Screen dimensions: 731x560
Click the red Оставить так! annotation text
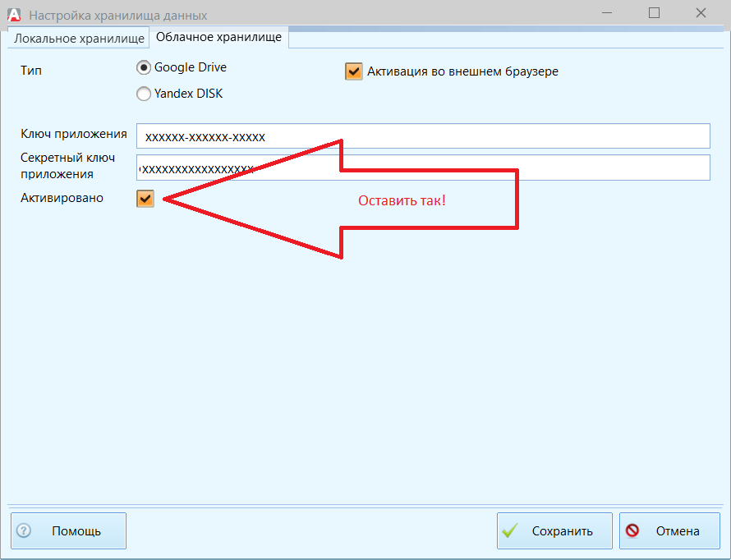click(x=402, y=200)
